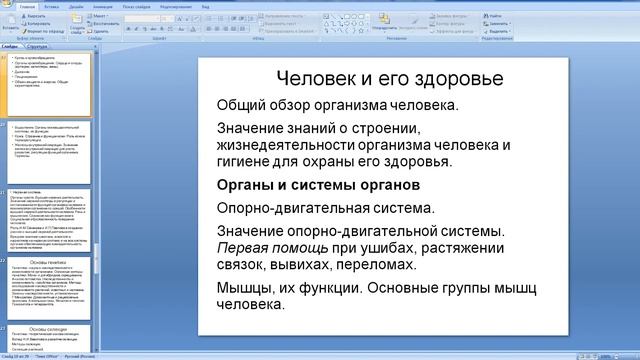Toggle Align Text Left
This screenshot has height=360, width=640.
pyautogui.click(x=209, y=29)
